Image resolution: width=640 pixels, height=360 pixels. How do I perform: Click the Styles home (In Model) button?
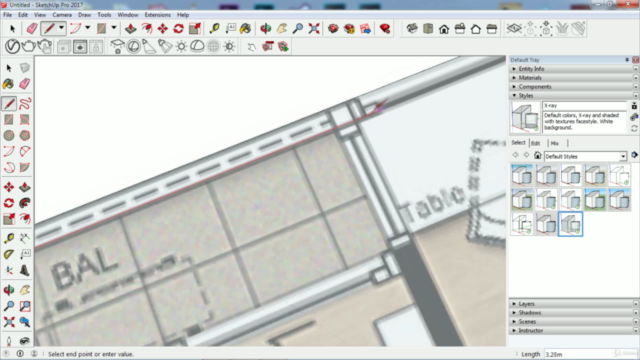coord(538,156)
